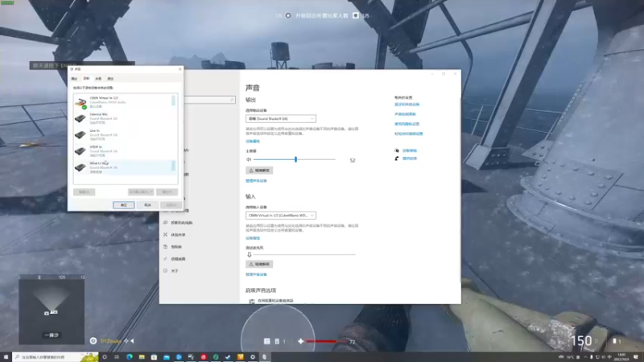Click the Settings window vertical scrollbar
Viewport: 644px width, 362px height.
coord(460,190)
